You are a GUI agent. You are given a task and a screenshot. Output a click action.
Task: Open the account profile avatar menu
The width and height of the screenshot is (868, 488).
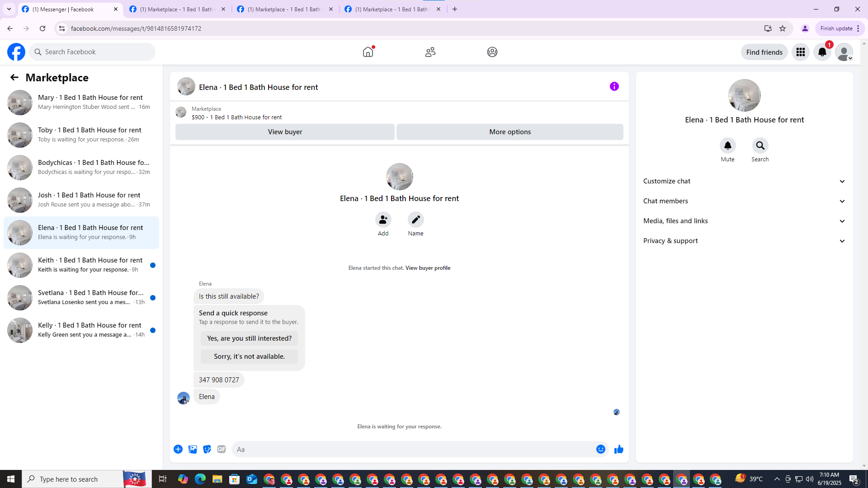[x=844, y=52]
